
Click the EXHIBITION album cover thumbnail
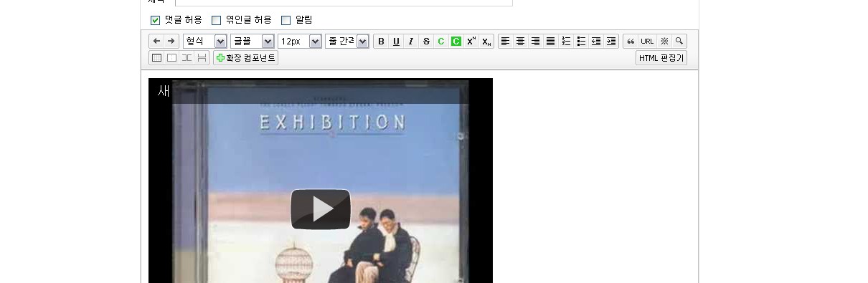coord(321,181)
